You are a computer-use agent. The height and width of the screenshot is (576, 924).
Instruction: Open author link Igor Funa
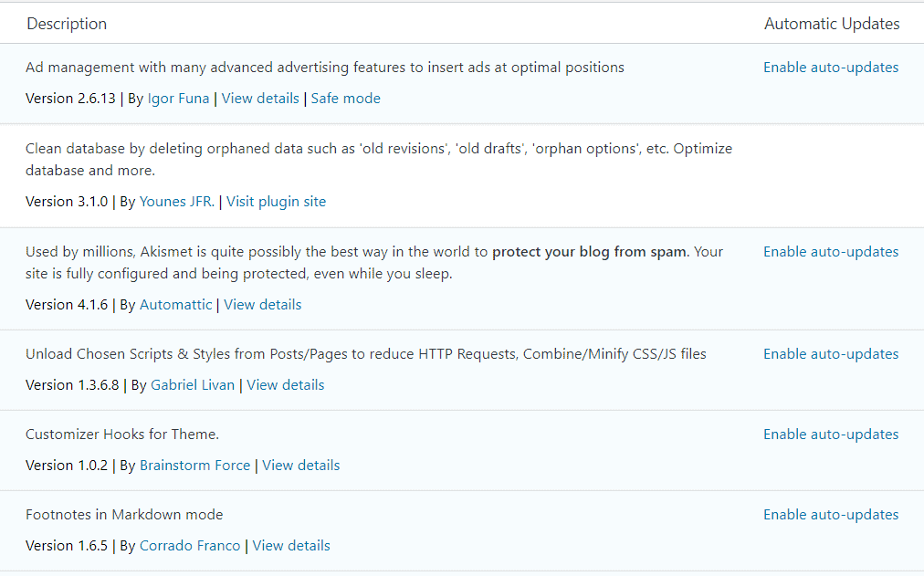[178, 99]
